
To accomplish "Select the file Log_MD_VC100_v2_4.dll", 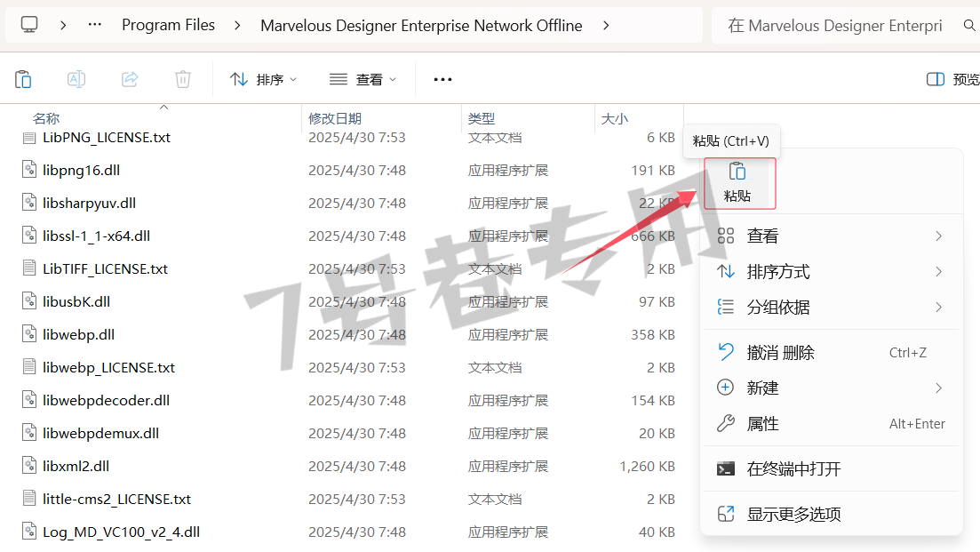I will (121, 532).
